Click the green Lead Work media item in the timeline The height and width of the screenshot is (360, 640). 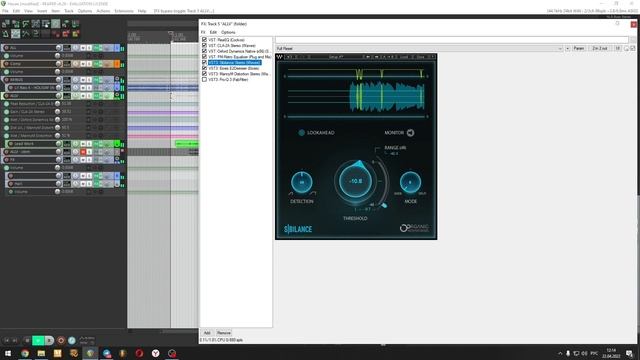coord(187,143)
